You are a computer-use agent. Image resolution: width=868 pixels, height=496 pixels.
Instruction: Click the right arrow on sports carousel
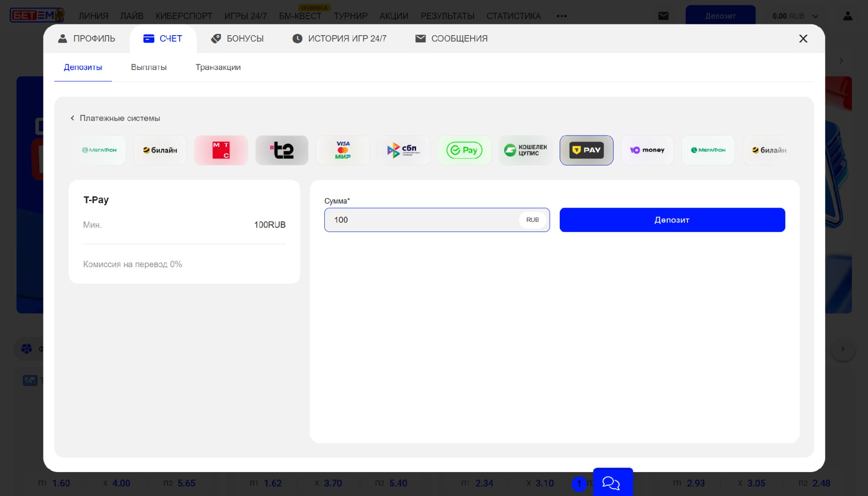pyautogui.click(x=843, y=349)
